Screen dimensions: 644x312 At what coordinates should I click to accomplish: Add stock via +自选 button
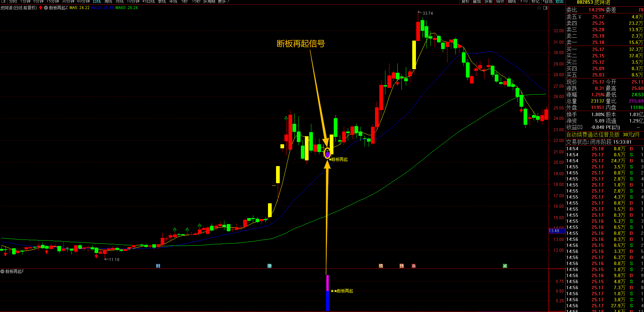547,1
